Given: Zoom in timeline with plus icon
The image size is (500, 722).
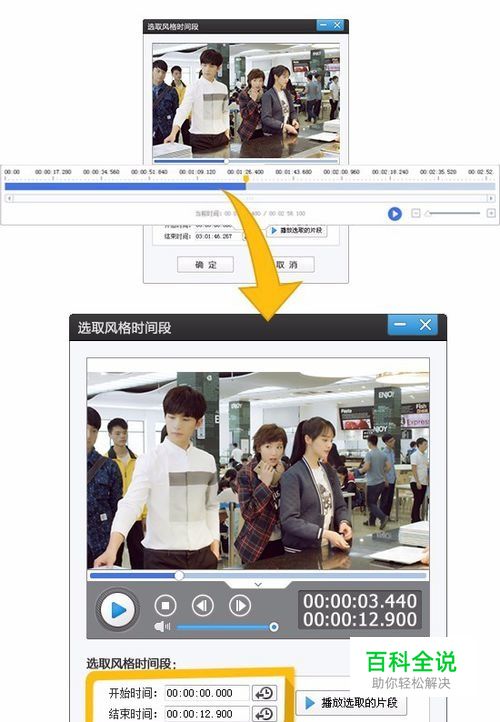Looking at the screenshot, I should (x=491, y=213).
